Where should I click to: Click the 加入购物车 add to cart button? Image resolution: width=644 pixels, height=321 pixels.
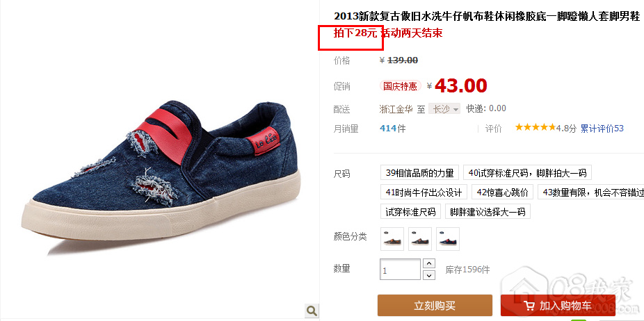[558, 306]
